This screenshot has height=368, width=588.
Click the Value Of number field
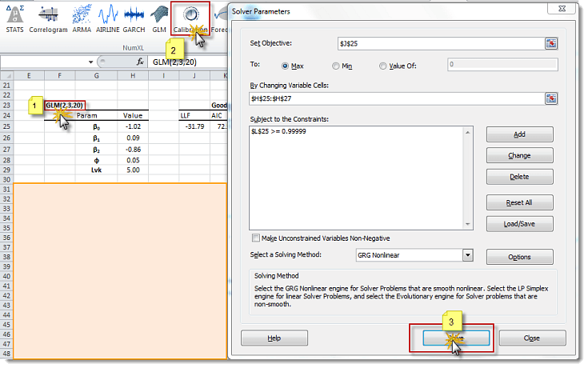(x=502, y=65)
